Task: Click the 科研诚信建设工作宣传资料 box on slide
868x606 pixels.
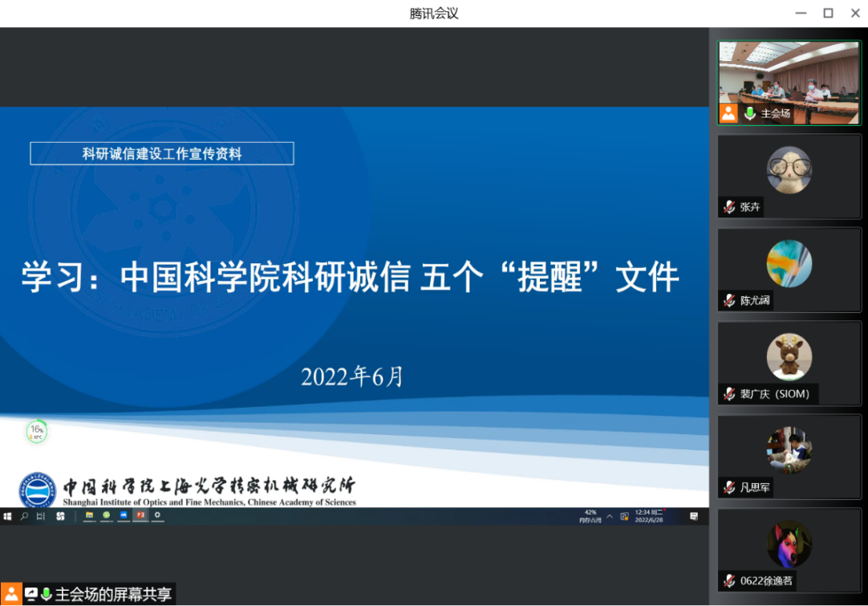Action: [x=162, y=153]
